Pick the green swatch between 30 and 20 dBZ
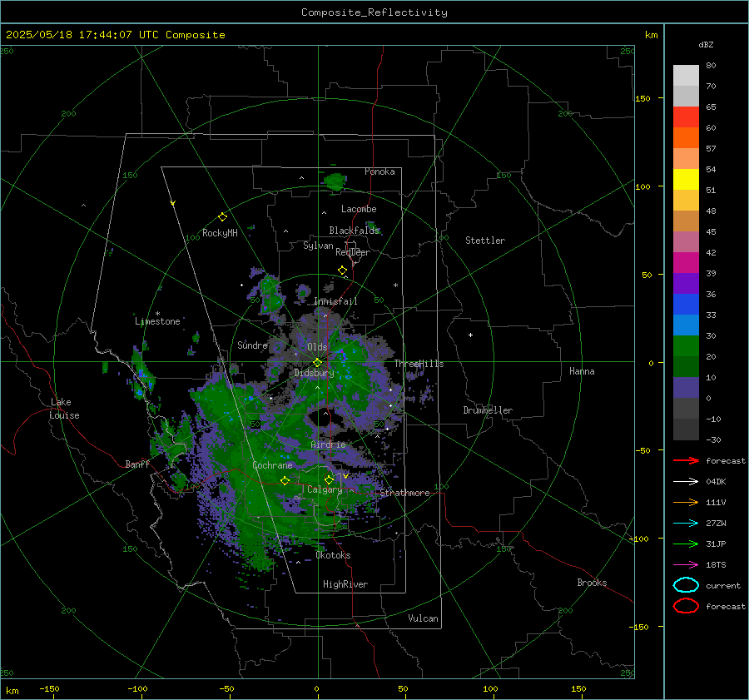 (686, 346)
